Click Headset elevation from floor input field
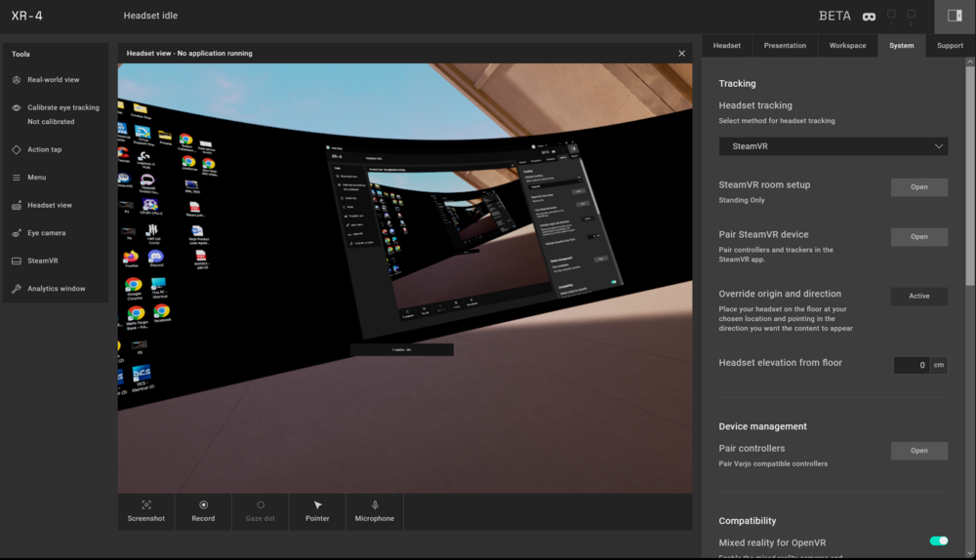Viewport: 976px width, 560px height. tap(912, 365)
